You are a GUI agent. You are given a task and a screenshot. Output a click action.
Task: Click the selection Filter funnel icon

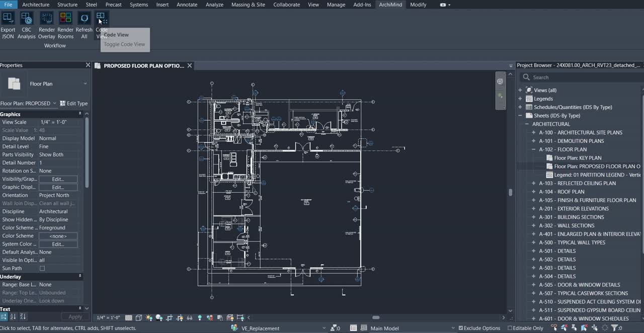615,328
